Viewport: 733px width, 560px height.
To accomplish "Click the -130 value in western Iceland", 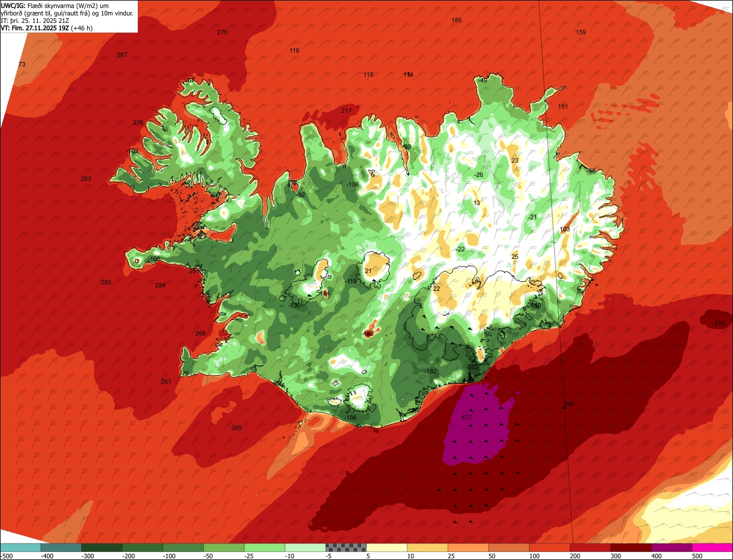I will click(x=295, y=306).
